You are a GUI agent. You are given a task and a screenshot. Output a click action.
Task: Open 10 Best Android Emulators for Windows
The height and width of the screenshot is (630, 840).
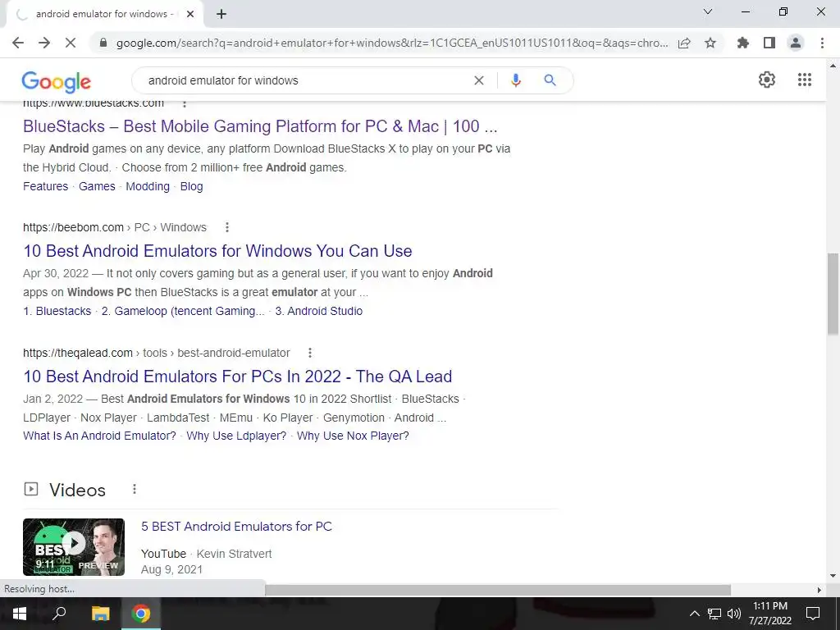[x=217, y=251]
